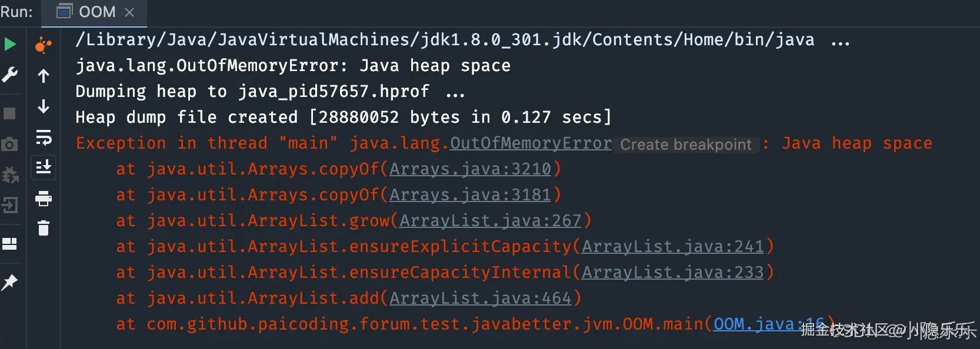This screenshot has width=980, height=349.
Task: Go up the stack trace with up arrow
Action: pos(44,75)
